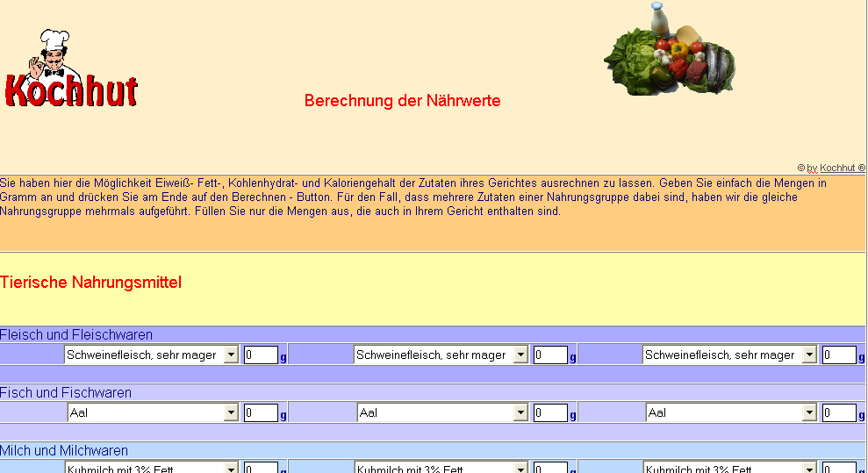Click the gram field beside the leftmost Aal dropdown
Viewport: 868px width, 473px height.
coord(261,412)
